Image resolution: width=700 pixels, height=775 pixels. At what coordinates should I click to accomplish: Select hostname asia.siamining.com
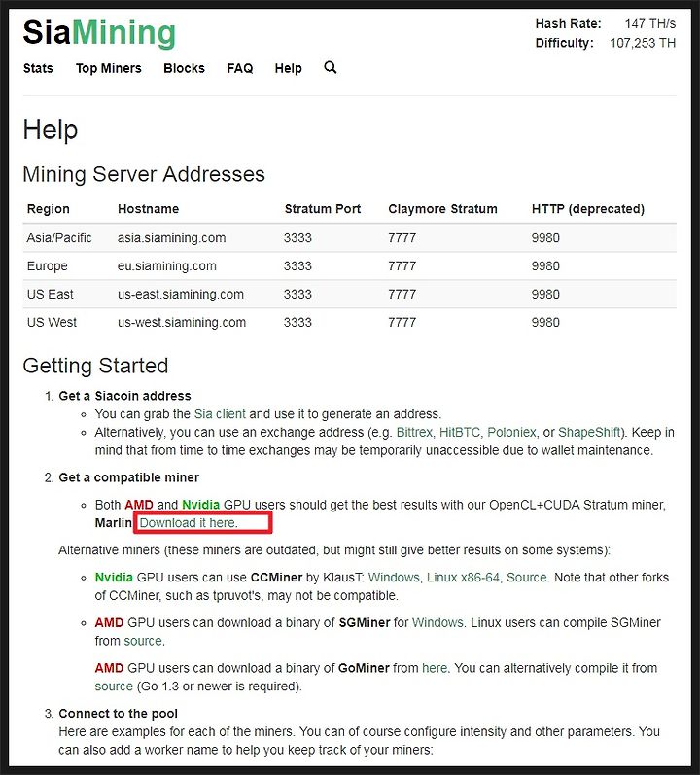[171, 237]
